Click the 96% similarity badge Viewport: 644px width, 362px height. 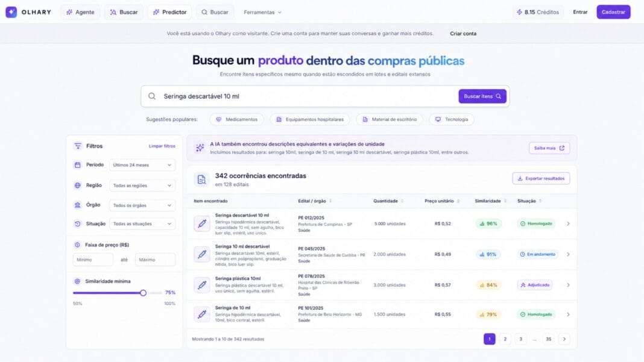click(488, 223)
